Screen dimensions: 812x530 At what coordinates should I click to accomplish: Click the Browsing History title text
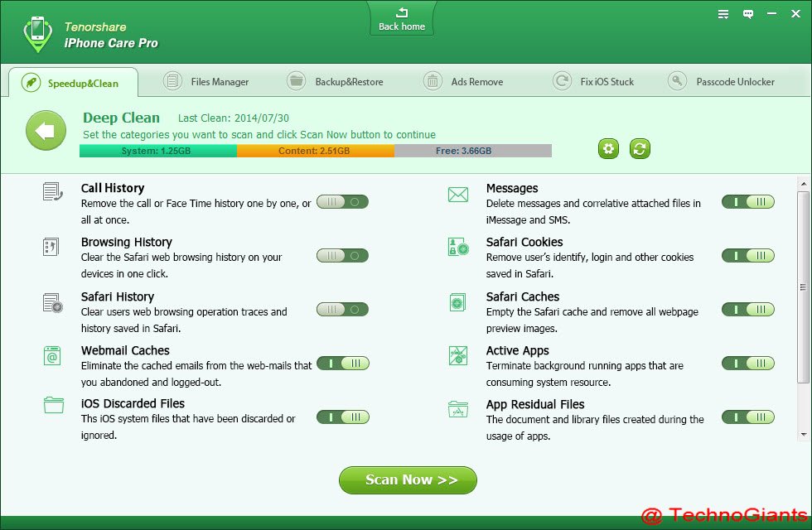pyautogui.click(x=126, y=242)
